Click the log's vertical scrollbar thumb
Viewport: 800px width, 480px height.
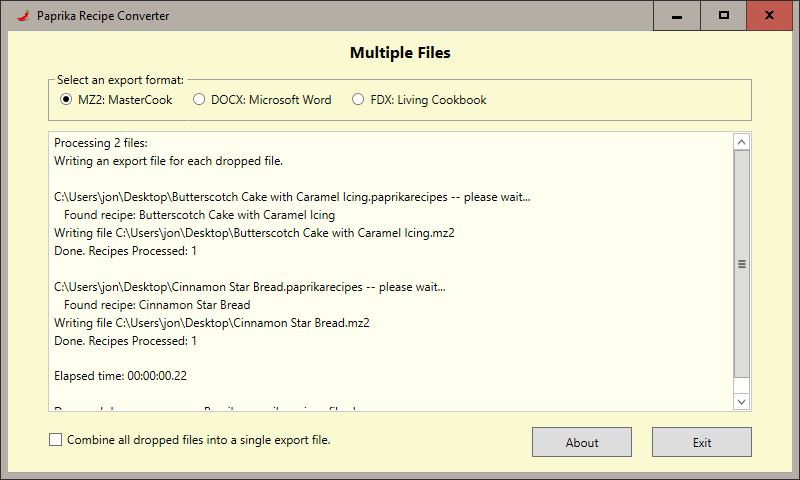pyautogui.click(x=742, y=265)
